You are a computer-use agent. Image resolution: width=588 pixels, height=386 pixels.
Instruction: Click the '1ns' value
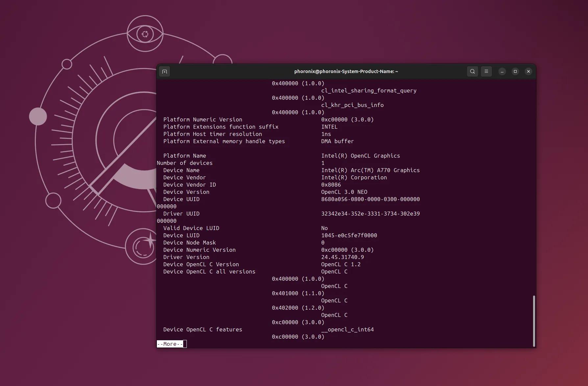click(326, 134)
